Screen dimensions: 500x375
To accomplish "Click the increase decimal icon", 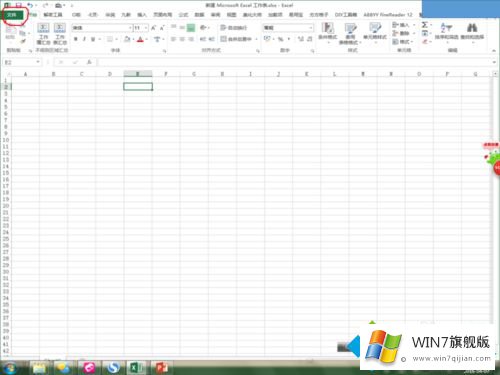I will tap(301, 39).
